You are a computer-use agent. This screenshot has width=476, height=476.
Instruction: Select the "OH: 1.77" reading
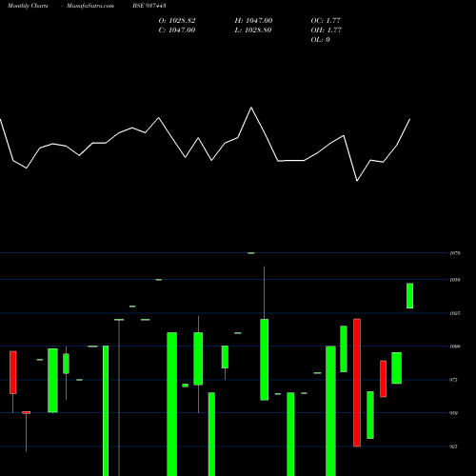(x=326, y=30)
